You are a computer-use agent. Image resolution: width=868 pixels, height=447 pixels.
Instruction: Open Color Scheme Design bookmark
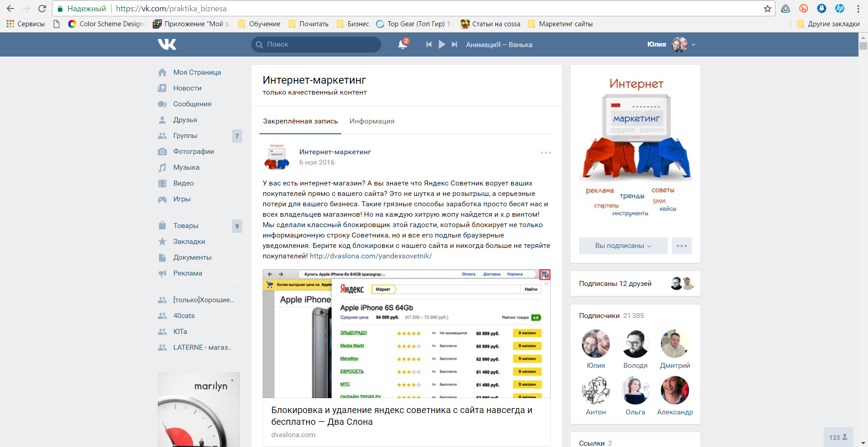click(107, 24)
